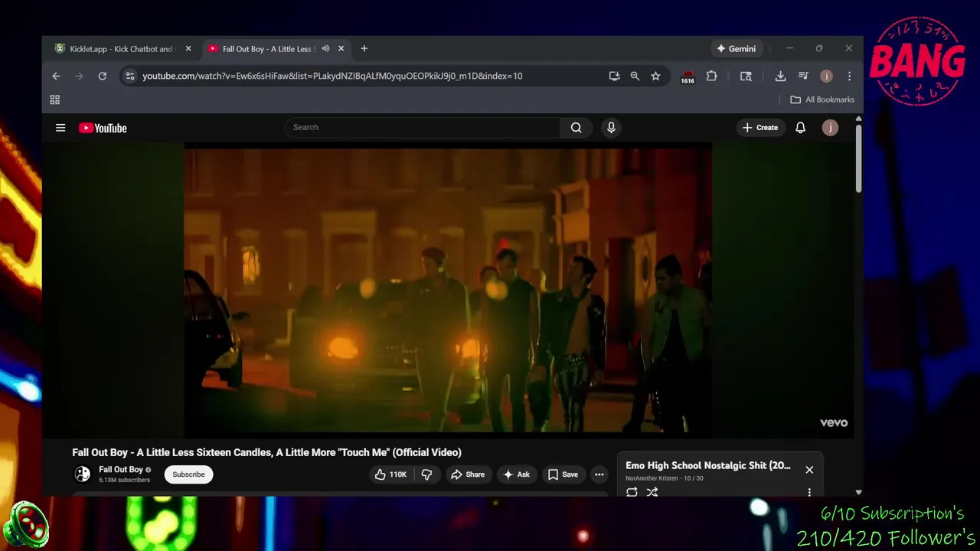Viewport: 980px width, 551px height.
Task: Reload the YouTube page
Action: coord(102,76)
